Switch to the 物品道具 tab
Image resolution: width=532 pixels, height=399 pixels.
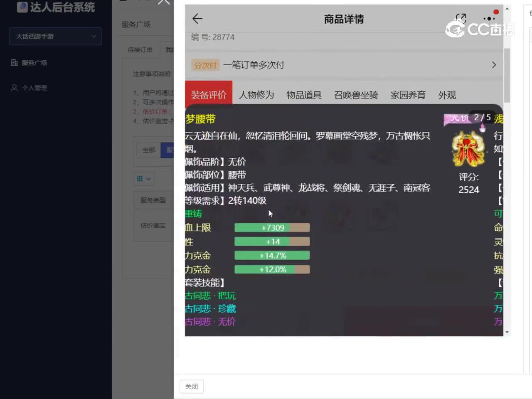tap(304, 95)
